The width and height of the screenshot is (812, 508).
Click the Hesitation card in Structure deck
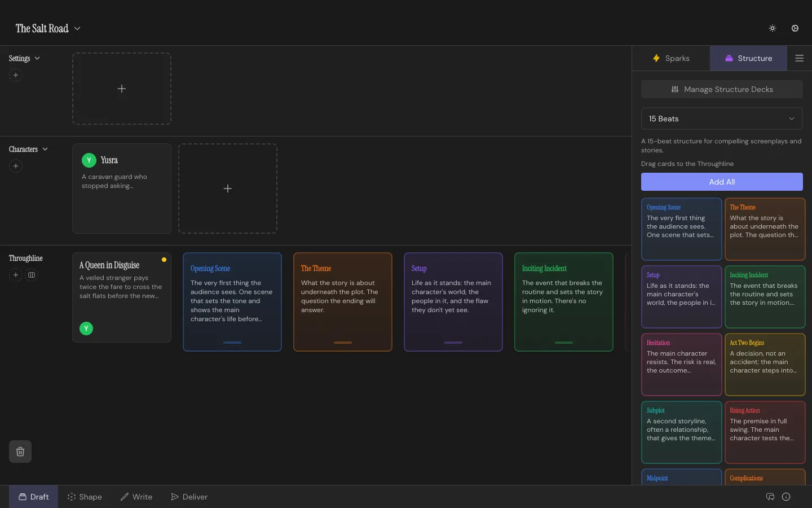click(682, 365)
